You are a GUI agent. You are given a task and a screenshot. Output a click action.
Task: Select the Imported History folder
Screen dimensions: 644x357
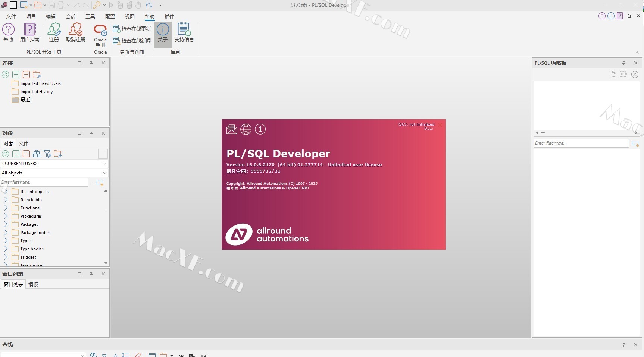pyautogui.click(x=32, y=92)
